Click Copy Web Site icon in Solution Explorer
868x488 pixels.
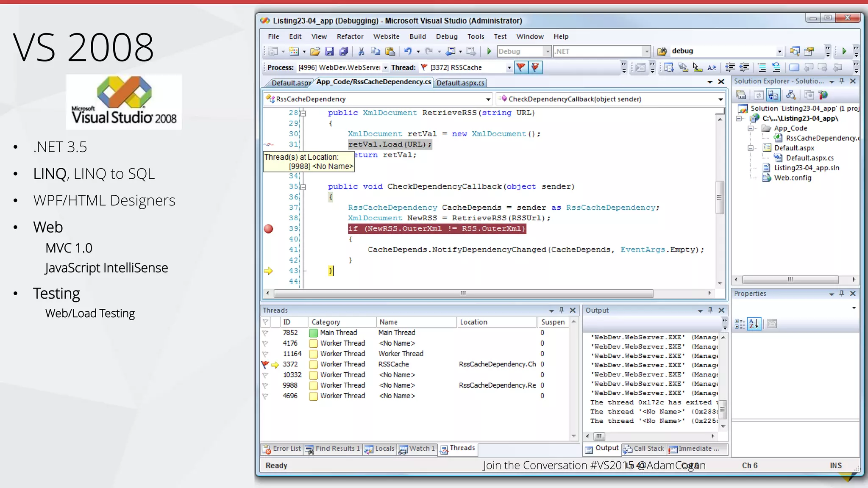809,95
